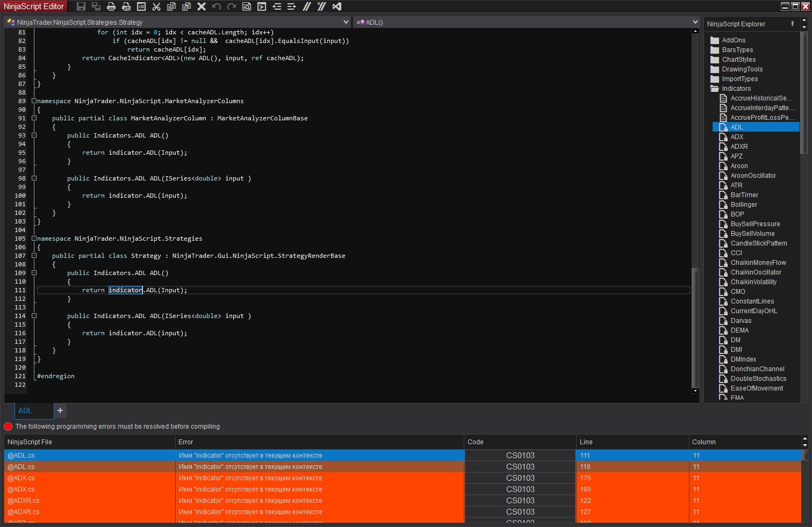The width and height of the screenshot is (812, 527).
Task: Open Find with the magnifier page icon
Action: (247, 6)
